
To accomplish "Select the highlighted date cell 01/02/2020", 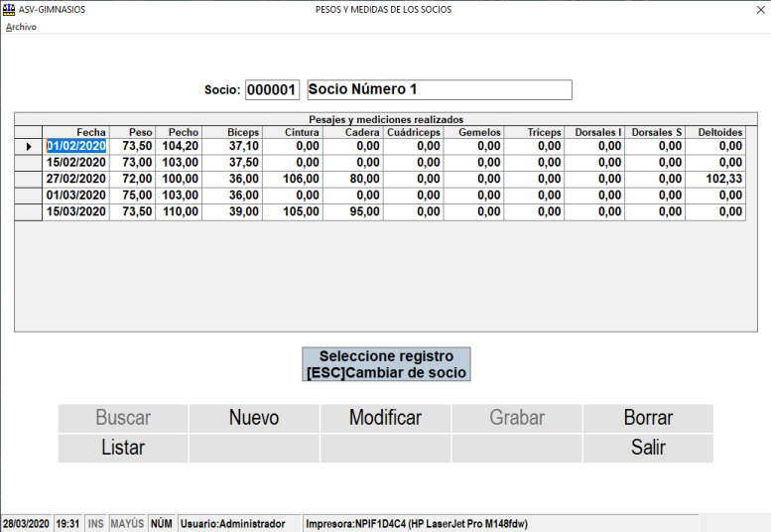I will coord(76,147).
